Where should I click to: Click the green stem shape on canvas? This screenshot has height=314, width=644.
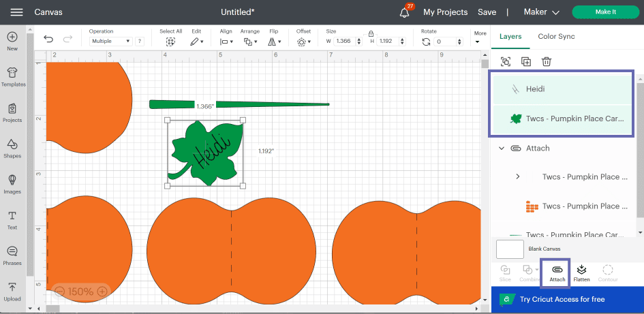pos(239,105)
